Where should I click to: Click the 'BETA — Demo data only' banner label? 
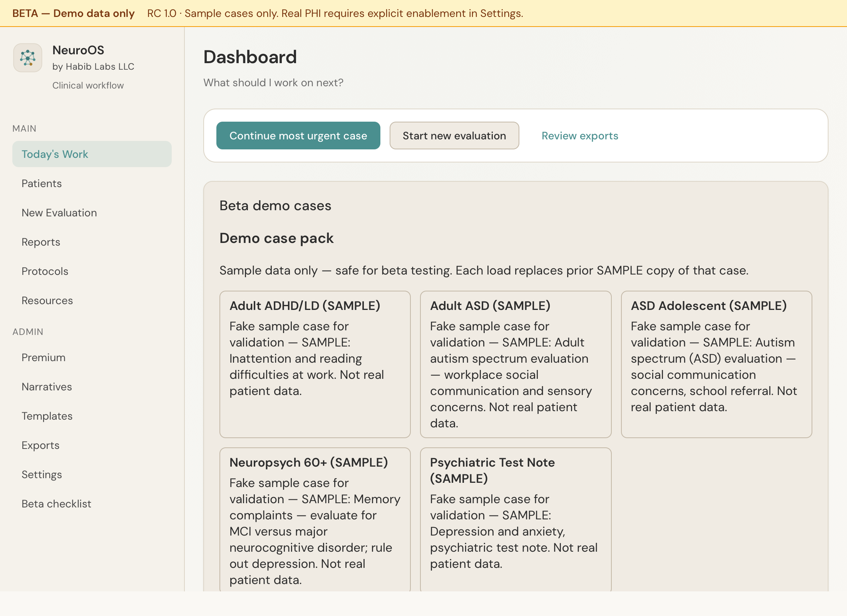pos(74,13)
